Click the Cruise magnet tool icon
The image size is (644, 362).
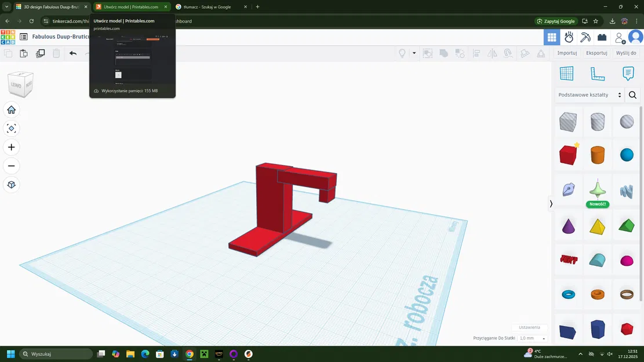[x=508, y=53]
